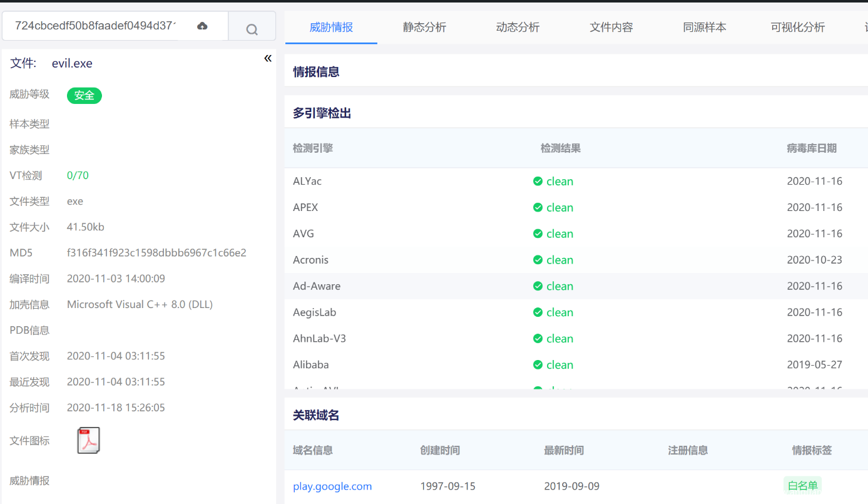Screen dimensions: 868x504
Task: Click the magnifier search icon button
Action: tap(252, 29)
